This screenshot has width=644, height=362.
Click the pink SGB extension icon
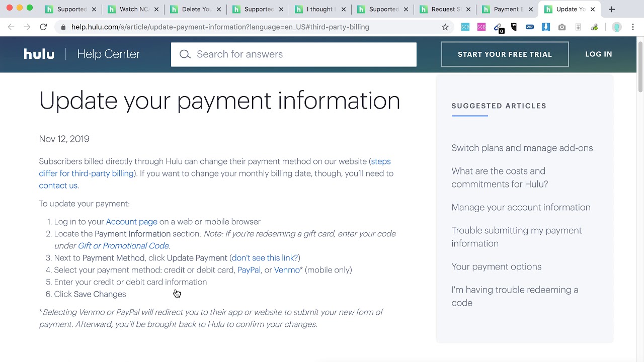pyautogui.click(x=481, y=27)
